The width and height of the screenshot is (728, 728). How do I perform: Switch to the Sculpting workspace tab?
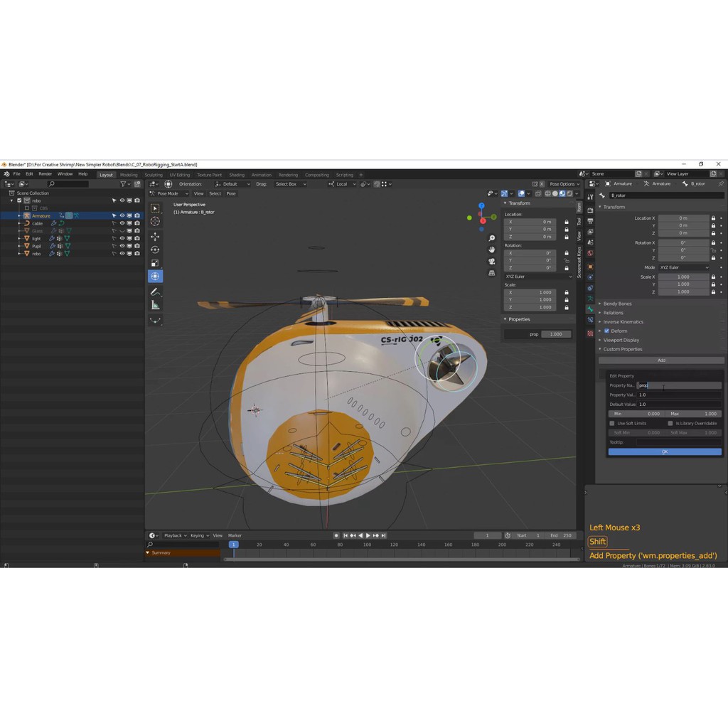pyautogui.click(x=154, y=175)
